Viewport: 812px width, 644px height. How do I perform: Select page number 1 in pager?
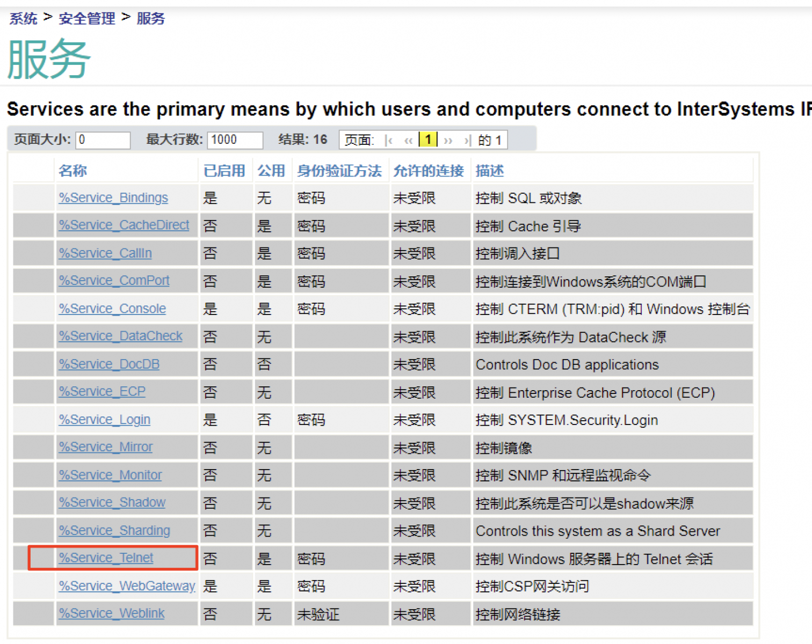[428, 140]
